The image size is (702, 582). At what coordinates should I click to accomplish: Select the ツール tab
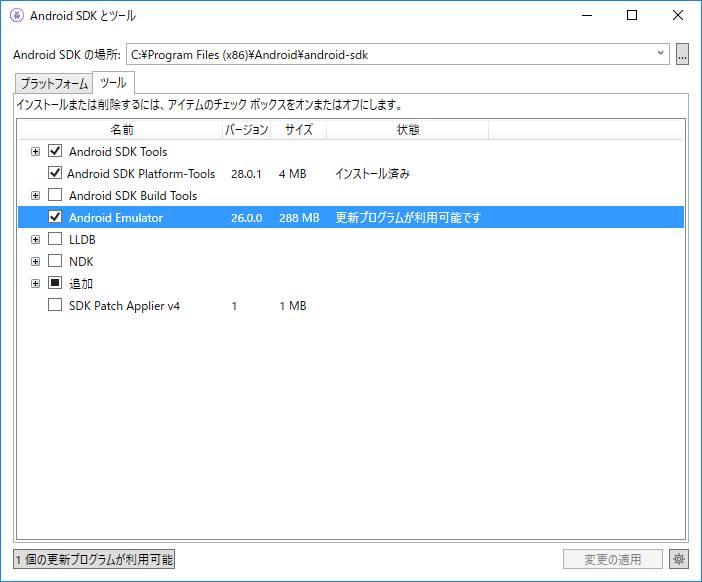pyautogui.click(x=113, y=83)
